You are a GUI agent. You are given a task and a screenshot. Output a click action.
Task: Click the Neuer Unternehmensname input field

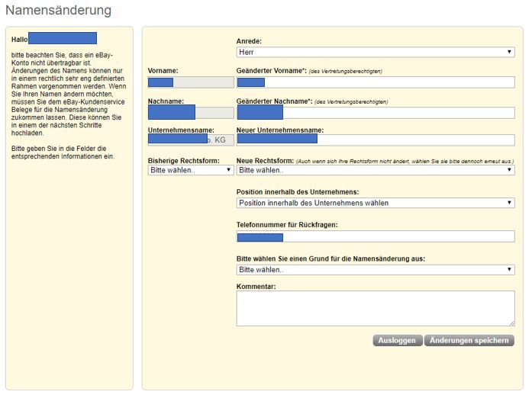click(376, 140)
